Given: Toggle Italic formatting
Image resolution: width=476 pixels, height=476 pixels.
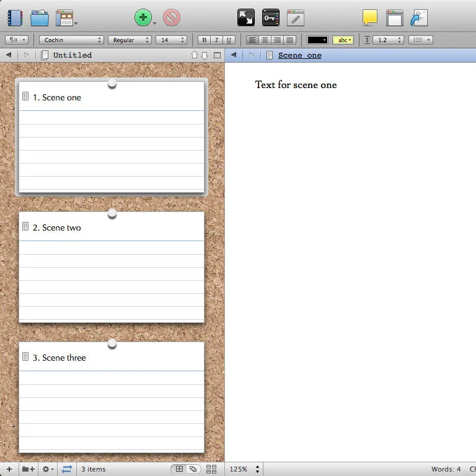Looking at the screenshot, I should tap(216, 40).
